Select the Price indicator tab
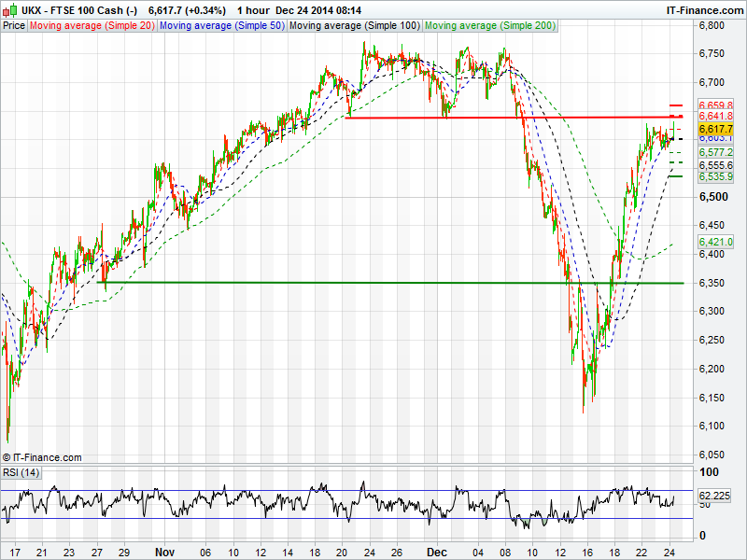This screenshot has width=747, height=560. [x=14, y=25]
